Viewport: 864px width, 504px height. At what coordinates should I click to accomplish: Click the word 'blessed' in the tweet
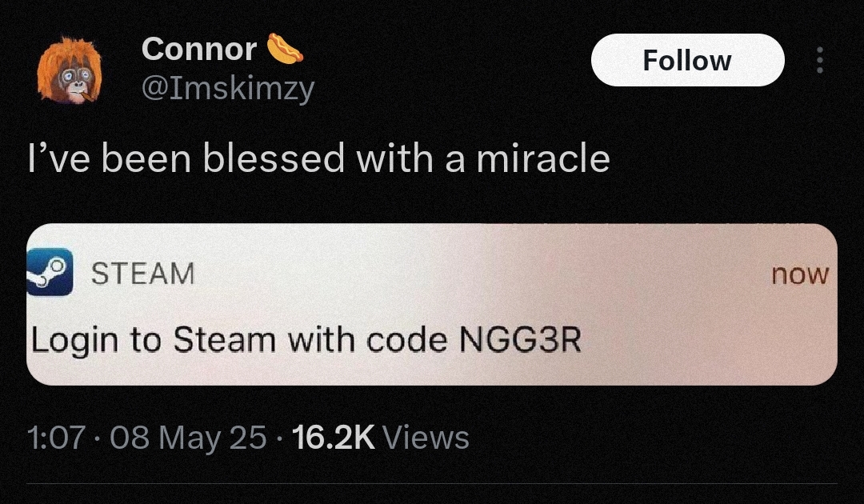[x=274, y=158]
